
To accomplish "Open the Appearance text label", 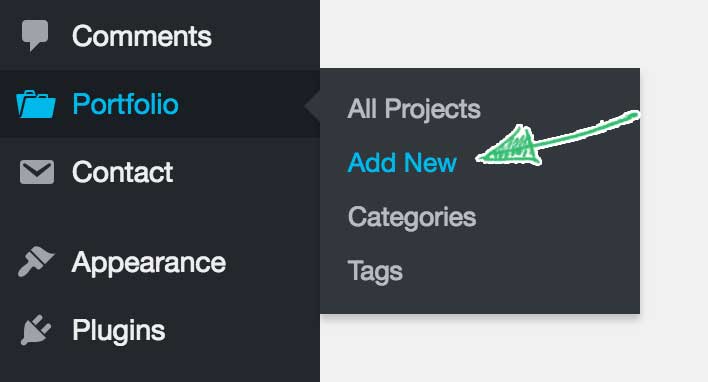I will click(x=149, y=263).
